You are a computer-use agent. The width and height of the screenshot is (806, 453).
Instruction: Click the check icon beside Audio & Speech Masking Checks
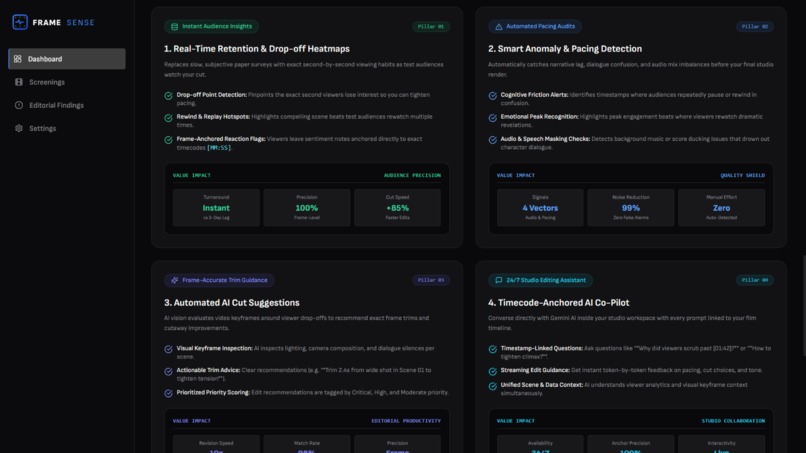[492, 140]
